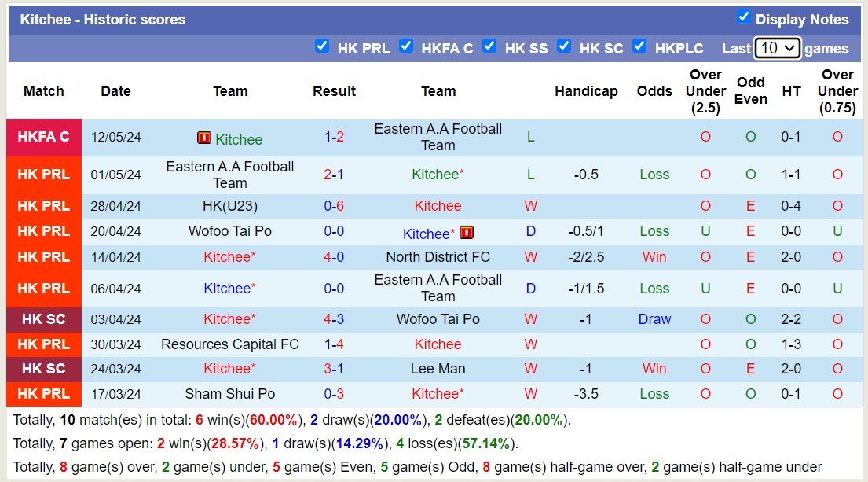Disable the HK SS league filter
868x482 pixels.
click(489, 46)
